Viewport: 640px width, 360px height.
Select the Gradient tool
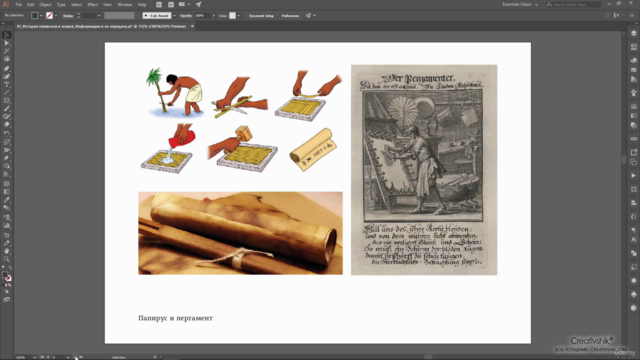(x=7, y=192)
